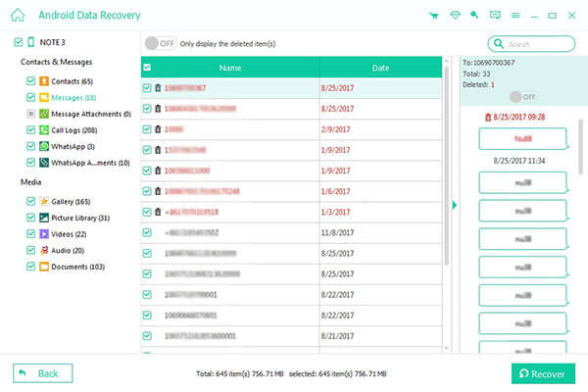Open the WhatsApp (3) category
The width and height of the screenshot is (588, 392).
point(73,146)
